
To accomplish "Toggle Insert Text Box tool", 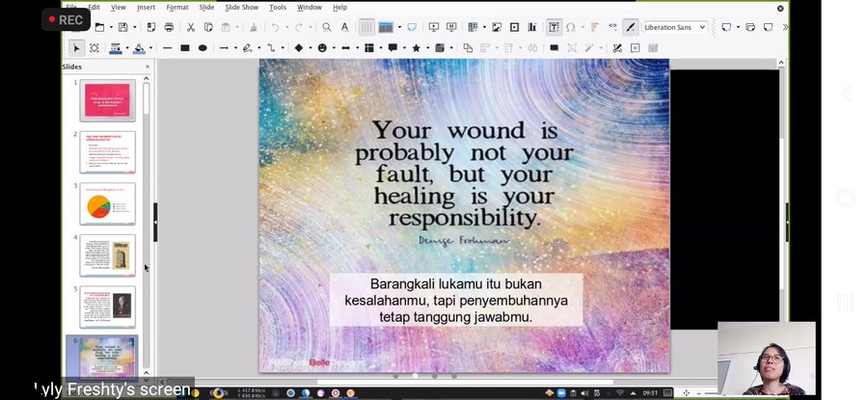I will point(553,27).
